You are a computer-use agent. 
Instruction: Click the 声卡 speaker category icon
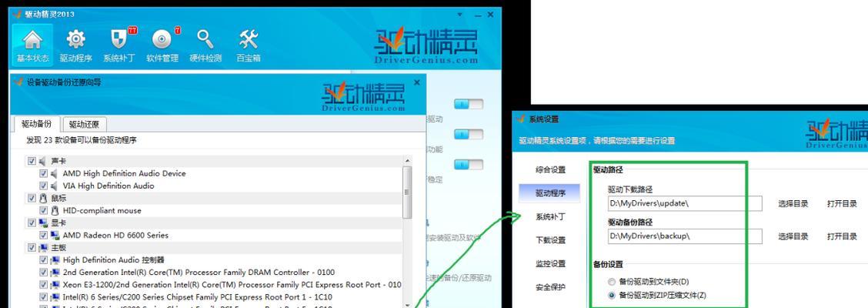[42, 161]
